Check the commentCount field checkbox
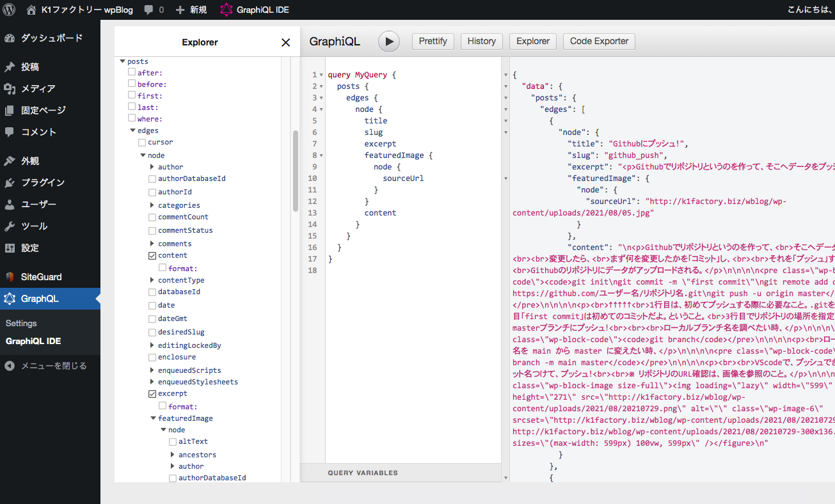This screenshot has height=504, width=835. tap(152, 217)
